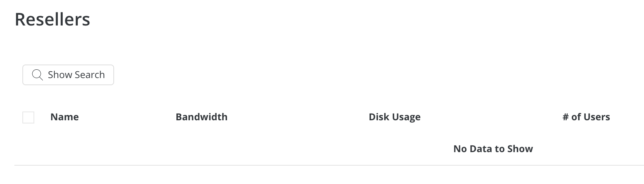Tick the select-all resellers checkbox
This screenshot has height=184, width=644.
pyautogui.click(x=28, y=117)
